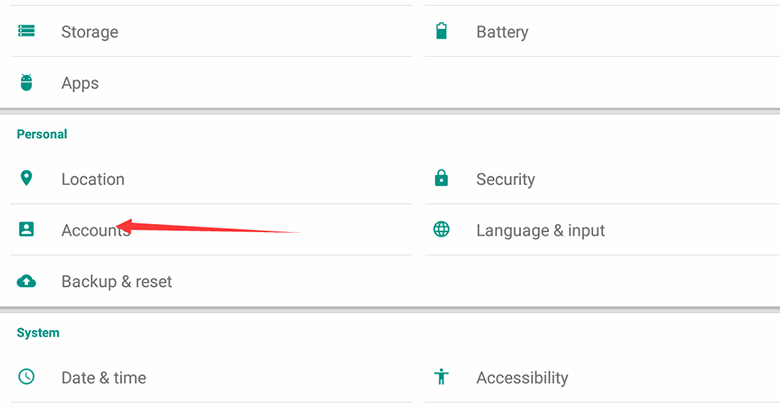This screenshot has height=409, width=780.
Task: Click the Security lock icon
Action: tap(441, 178)
